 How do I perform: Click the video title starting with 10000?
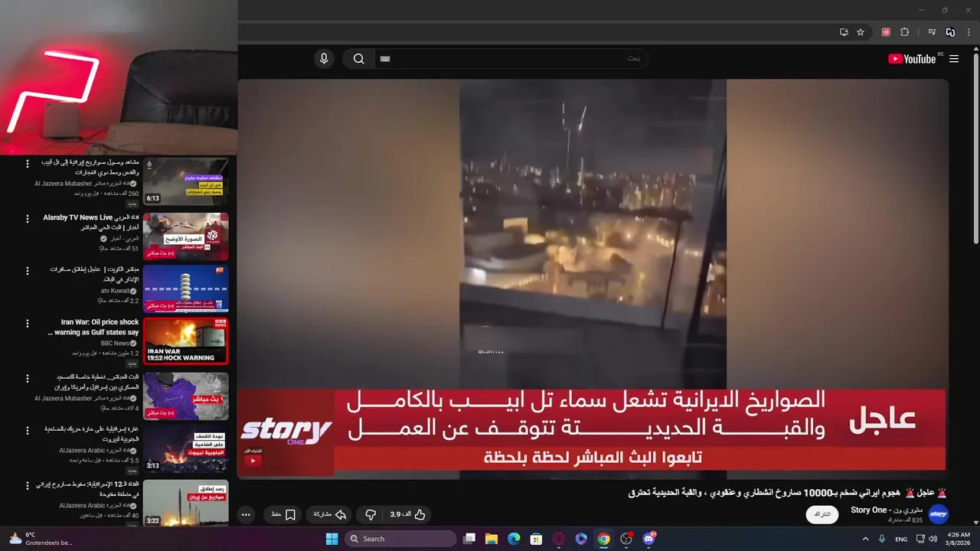[x=788, y=493]
